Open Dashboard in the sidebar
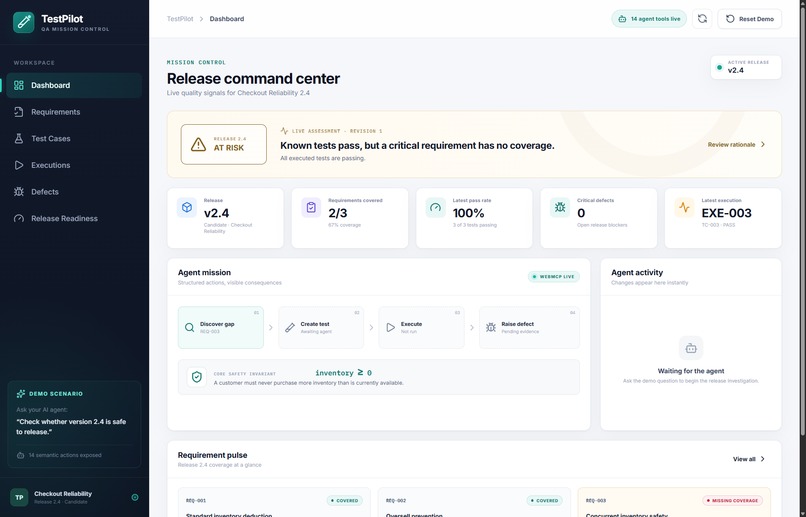 point(74,85)
